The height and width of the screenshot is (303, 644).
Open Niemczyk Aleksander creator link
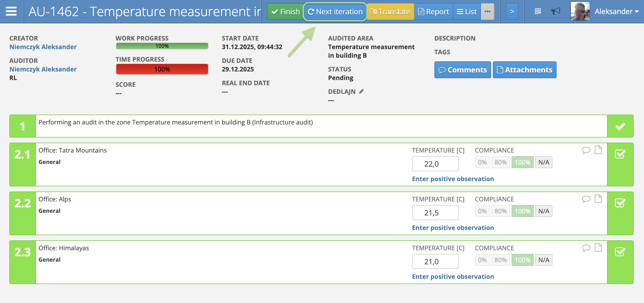point(43,47)
